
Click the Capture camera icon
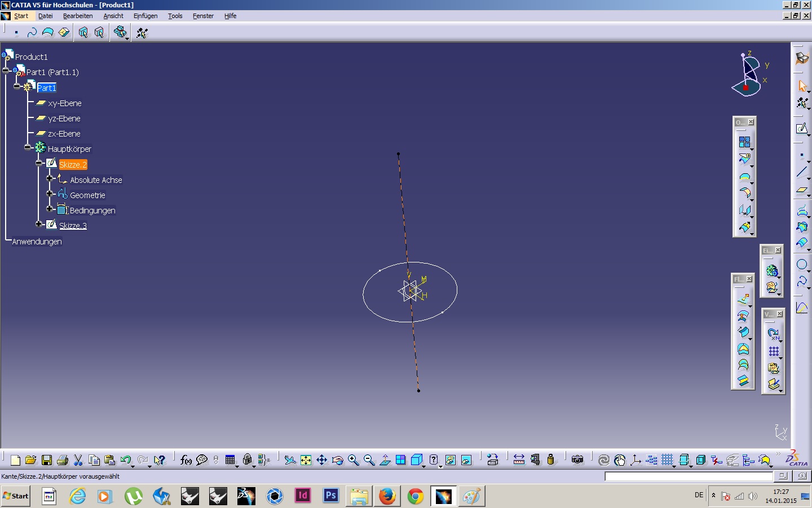coord(577,460)
